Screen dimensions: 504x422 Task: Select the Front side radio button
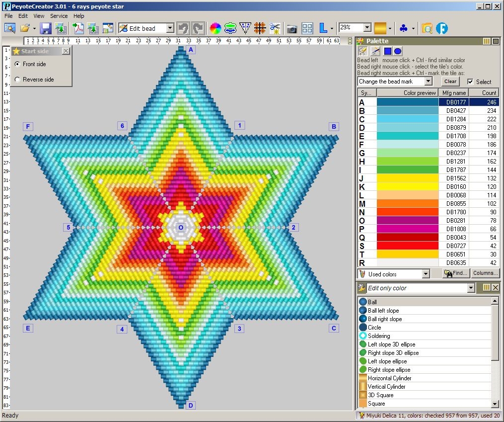point(18,64)
